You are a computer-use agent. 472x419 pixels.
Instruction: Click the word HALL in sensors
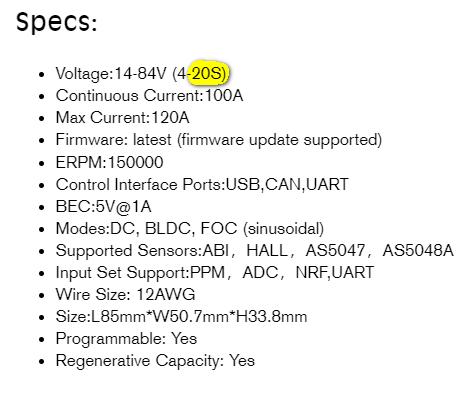pos(267,251)
